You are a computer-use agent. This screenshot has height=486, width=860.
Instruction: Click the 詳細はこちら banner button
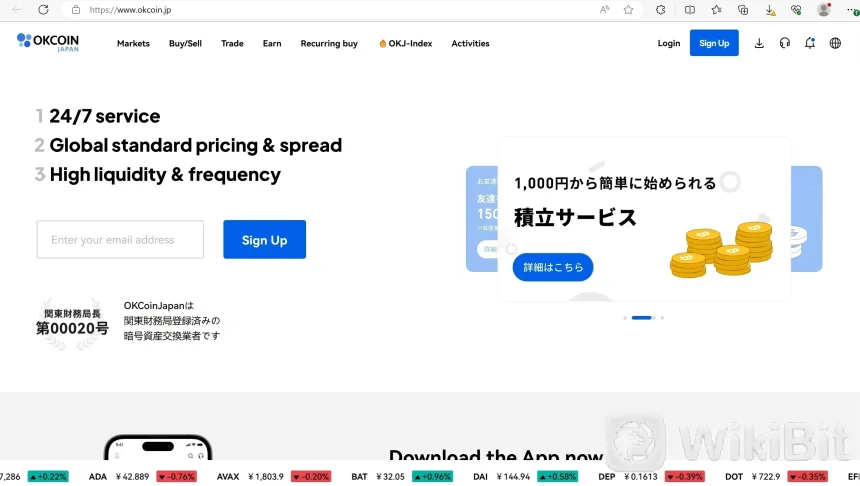coord(553,267)
